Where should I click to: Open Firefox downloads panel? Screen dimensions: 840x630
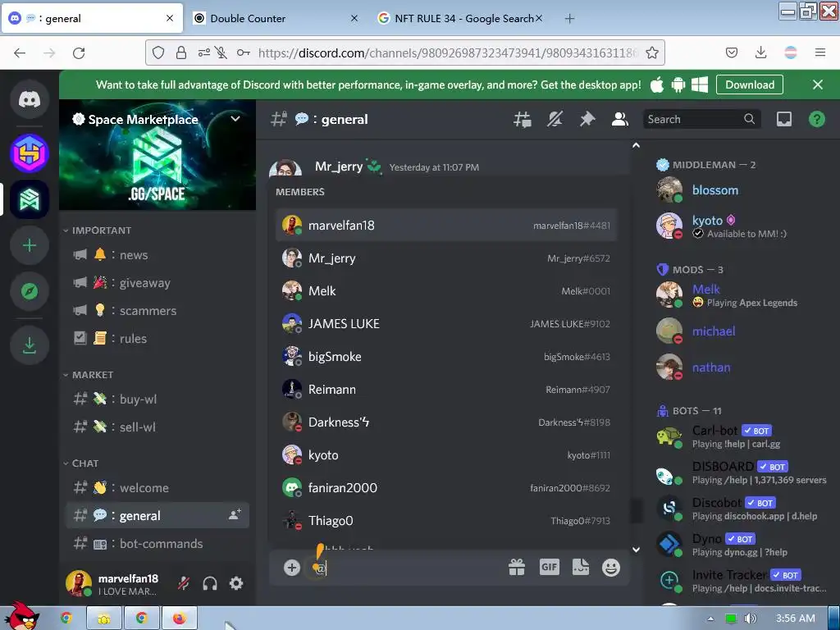click(760, 52)
